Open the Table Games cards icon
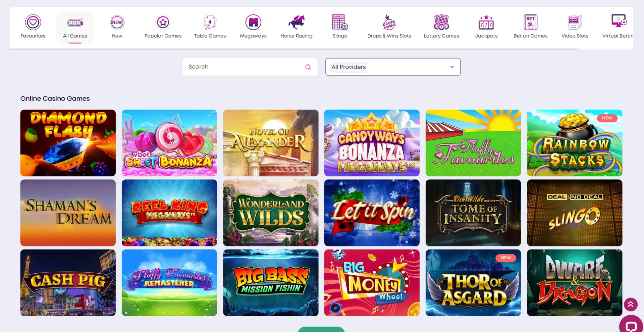The image size is (644, 332). [210, 22]
